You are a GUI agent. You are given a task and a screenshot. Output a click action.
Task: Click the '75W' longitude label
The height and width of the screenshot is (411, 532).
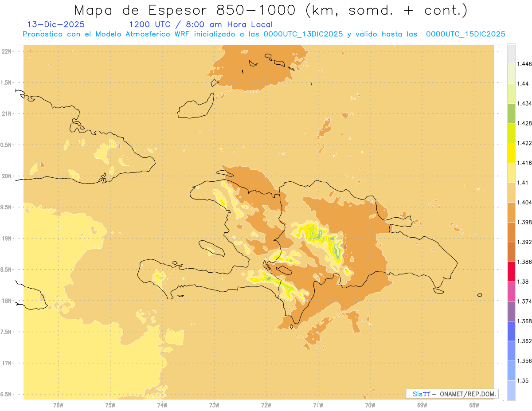point(110,405)
